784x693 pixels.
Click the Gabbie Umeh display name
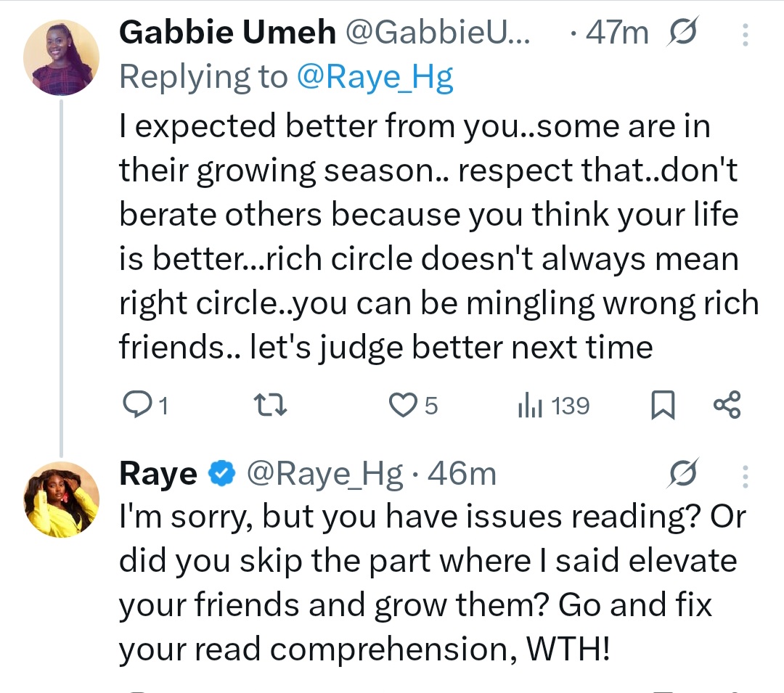pyautogui.click(x=227, y=33)
